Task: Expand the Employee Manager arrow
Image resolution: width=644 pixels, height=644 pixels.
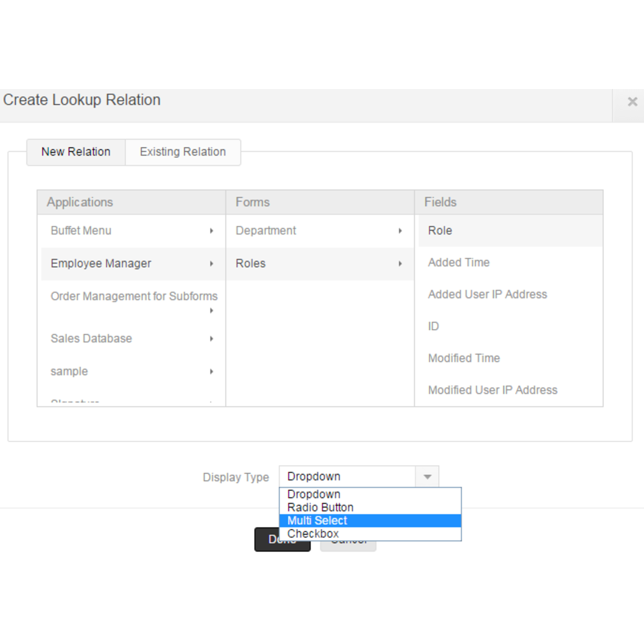Action: click(211, 263)
